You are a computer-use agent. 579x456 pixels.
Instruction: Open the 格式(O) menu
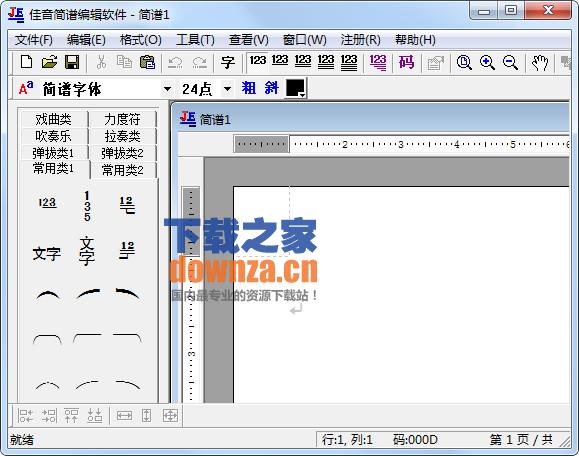click(141, 40)
